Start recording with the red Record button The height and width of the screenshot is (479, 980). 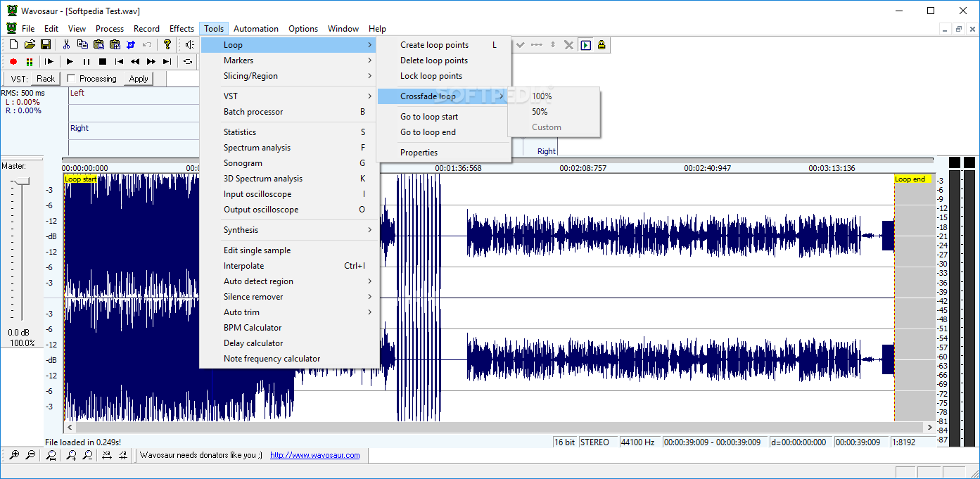(x=13, y=61)
